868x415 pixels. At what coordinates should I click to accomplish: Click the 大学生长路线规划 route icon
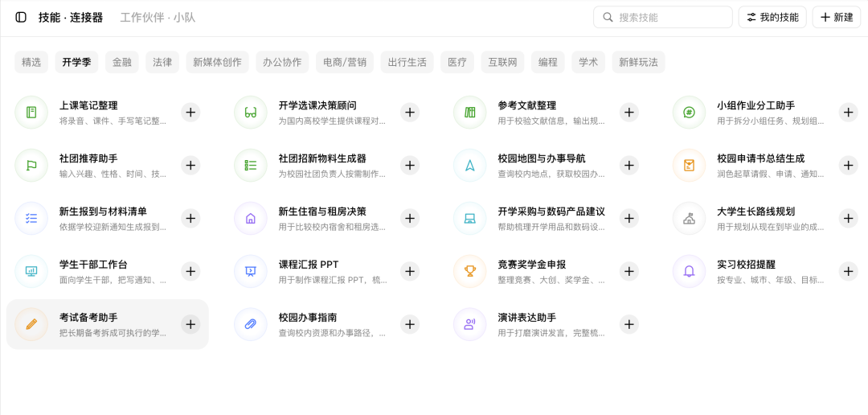(690, 218)
